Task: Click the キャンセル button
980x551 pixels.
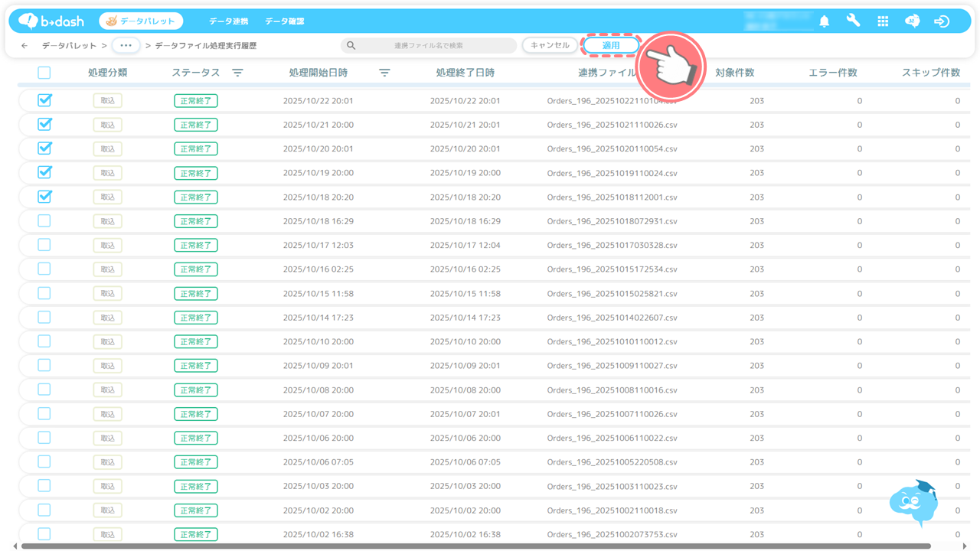Action: (550, 46)
